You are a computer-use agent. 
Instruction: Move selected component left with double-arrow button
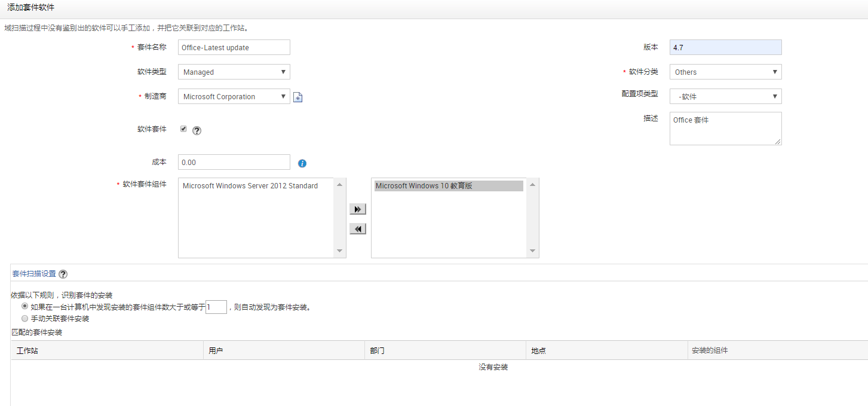[x=357, y=229]
